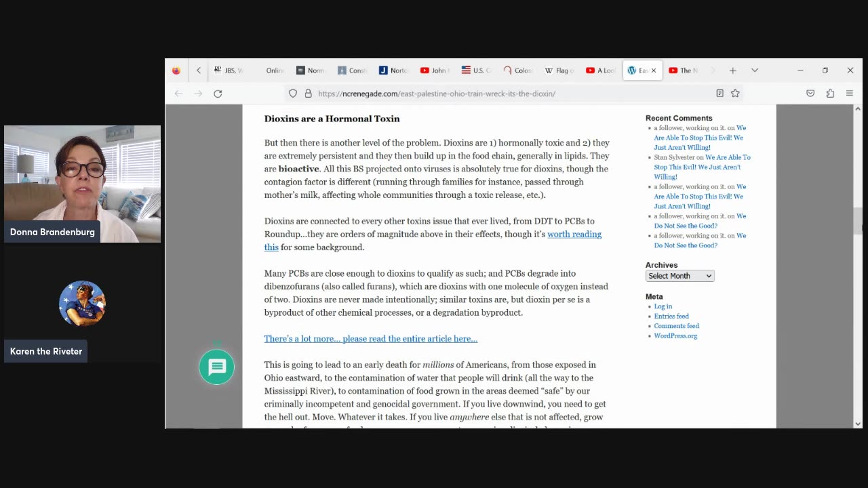Click the 'Meta' sidebar heading
Viewport: 868px width, 488px height.
[654, 296]
